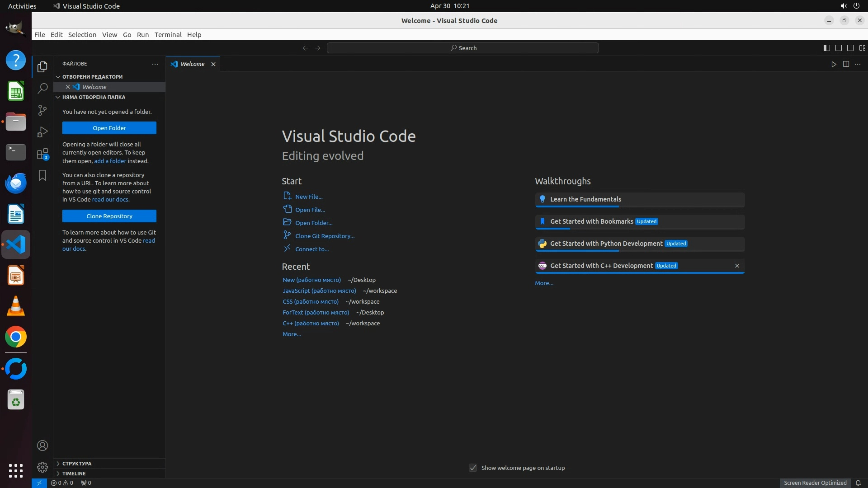Open the Search view in activity bar
The height and width of the screenshot is (488, 868).
click(x=42, y=89)
